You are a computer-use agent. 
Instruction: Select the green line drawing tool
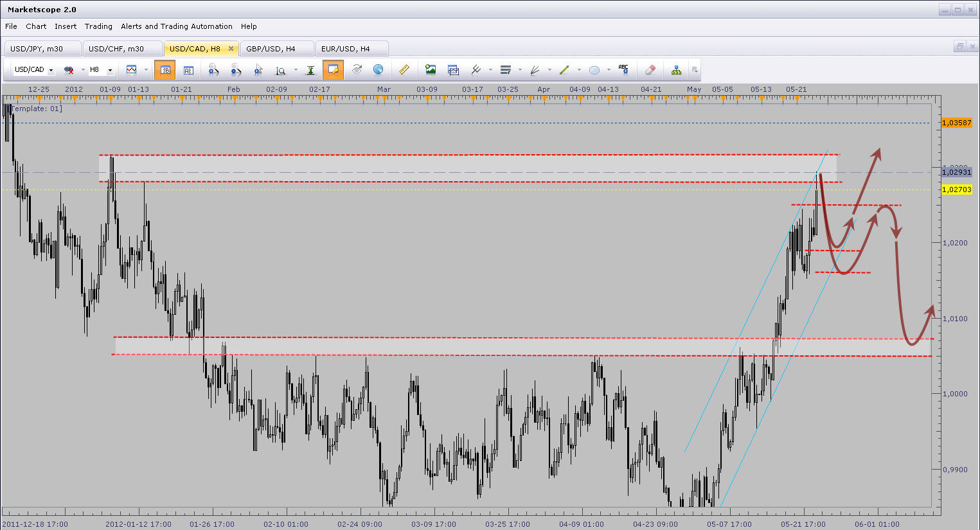point(565,70)
